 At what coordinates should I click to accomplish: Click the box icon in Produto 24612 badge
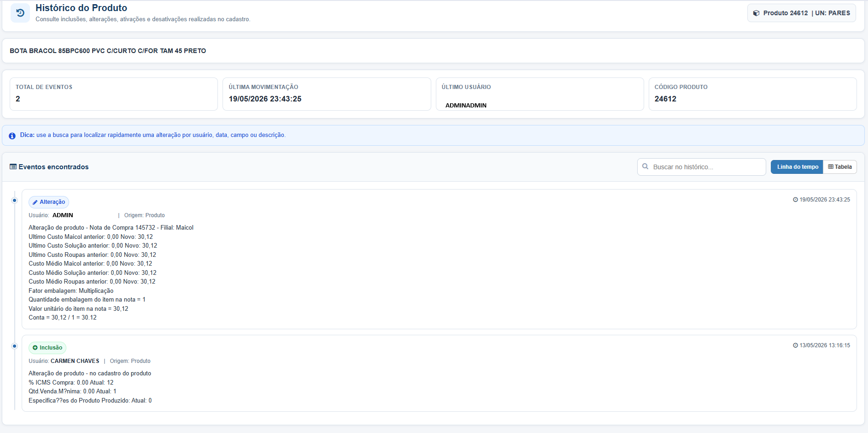[756, 13]
